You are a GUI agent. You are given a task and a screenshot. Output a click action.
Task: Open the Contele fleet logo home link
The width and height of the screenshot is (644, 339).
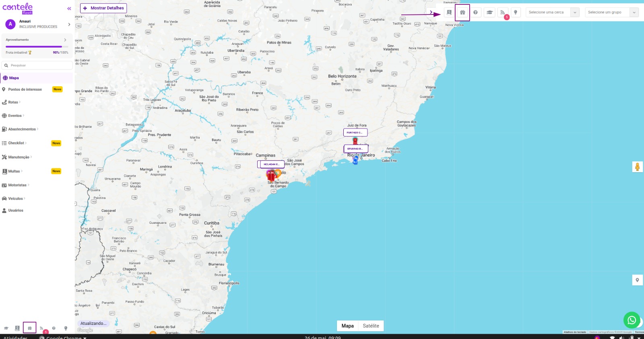pos(18,8)
